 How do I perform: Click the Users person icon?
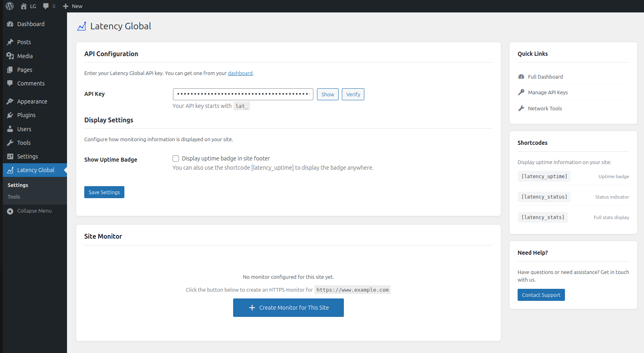click(10, 129)
